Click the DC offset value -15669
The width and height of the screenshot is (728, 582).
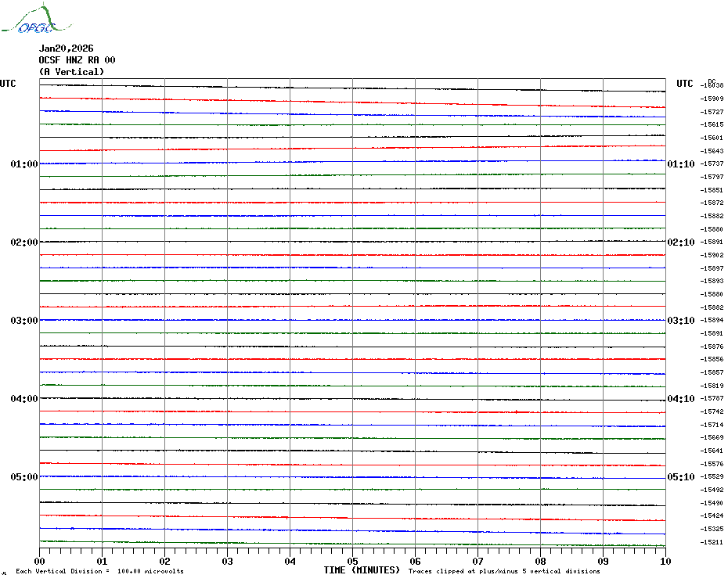tap(712, 437)
